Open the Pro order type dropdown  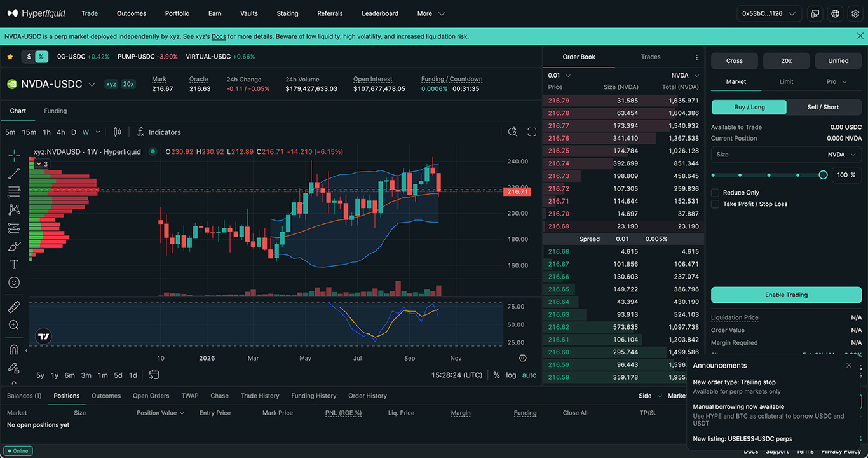pyautogui.click(x=837, y=82)
